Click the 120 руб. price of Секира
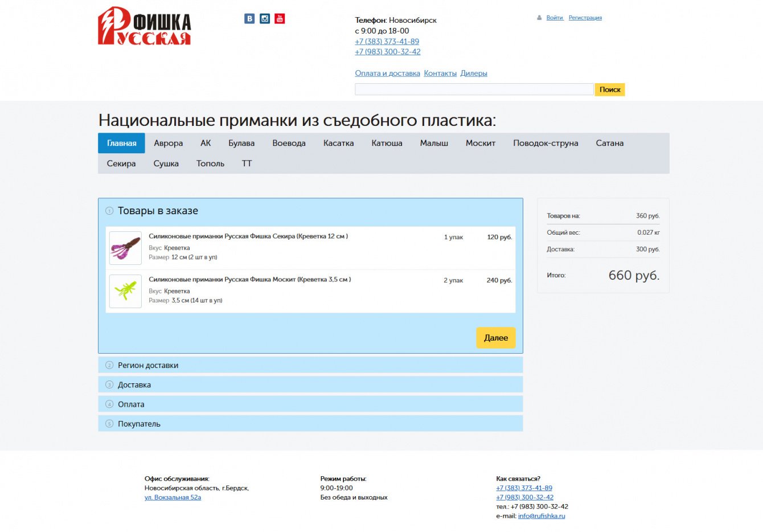The width and height of the screenshot is (763, 532). 499,237
